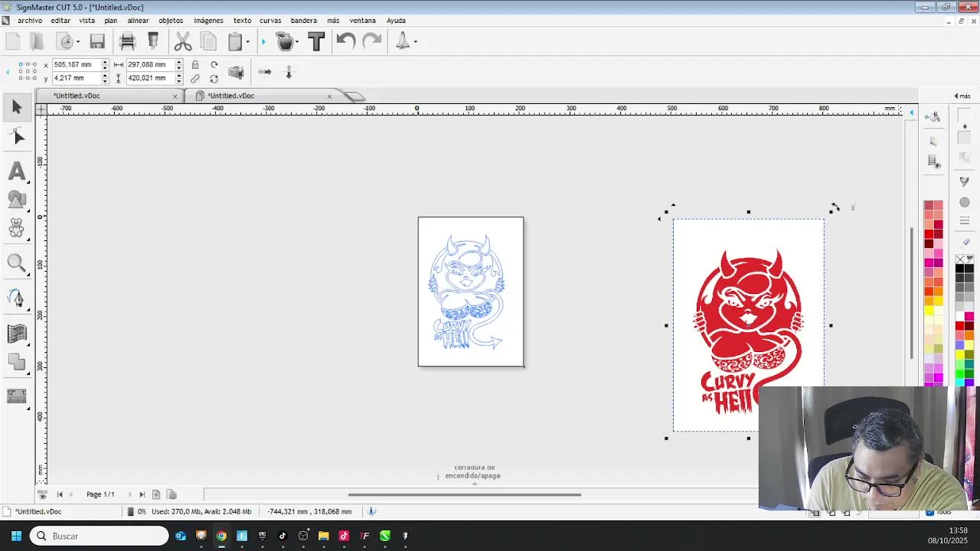This screenshot has width=980, height=551.
Task: Open the Ayuda menu
Action: point(396,21)
